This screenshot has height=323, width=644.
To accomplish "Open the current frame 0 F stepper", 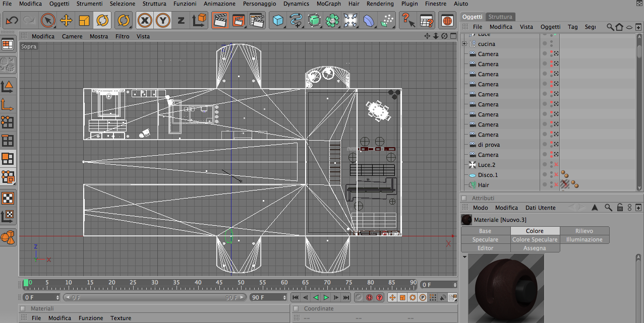I will 439,285.
